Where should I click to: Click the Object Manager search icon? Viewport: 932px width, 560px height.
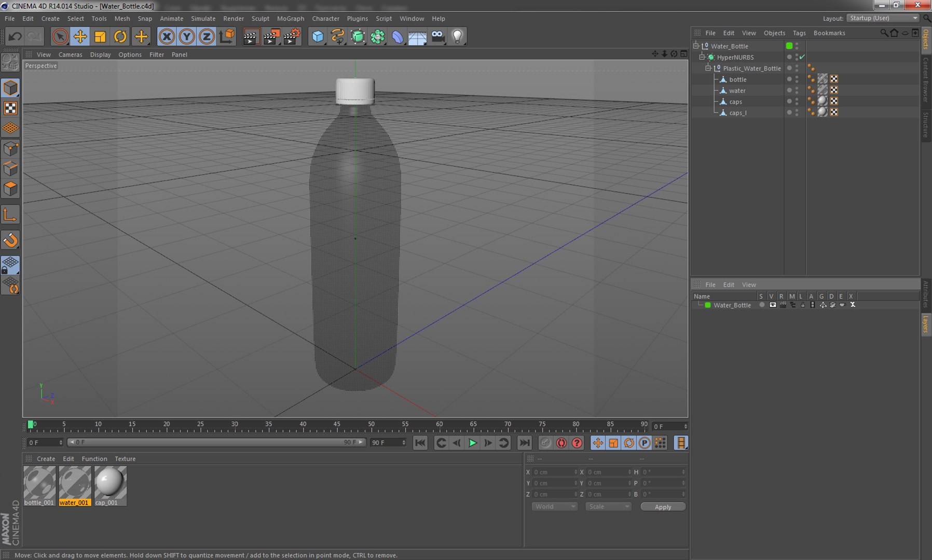[x=884, y=33]
